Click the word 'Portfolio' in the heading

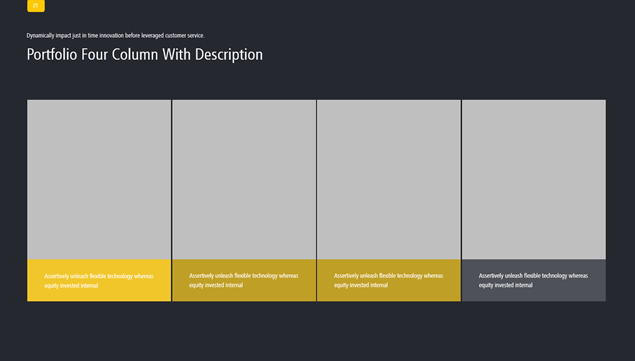tap(52, 54)
